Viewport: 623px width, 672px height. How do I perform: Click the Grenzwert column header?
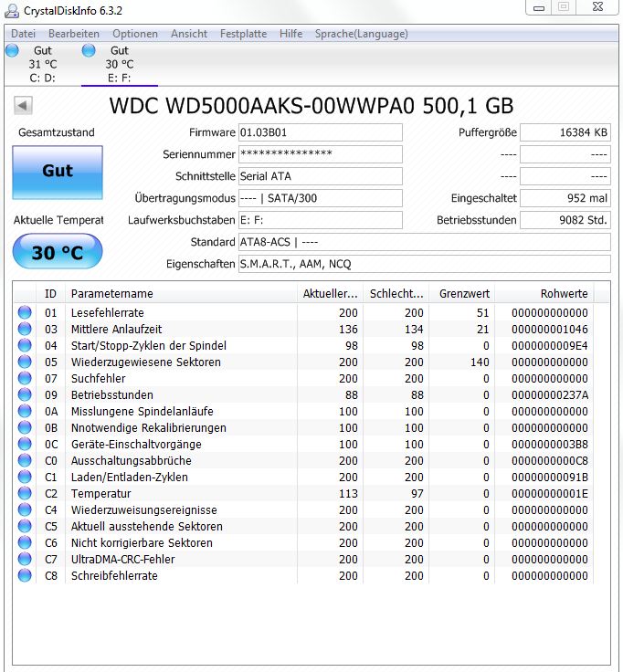pos(462,294)
